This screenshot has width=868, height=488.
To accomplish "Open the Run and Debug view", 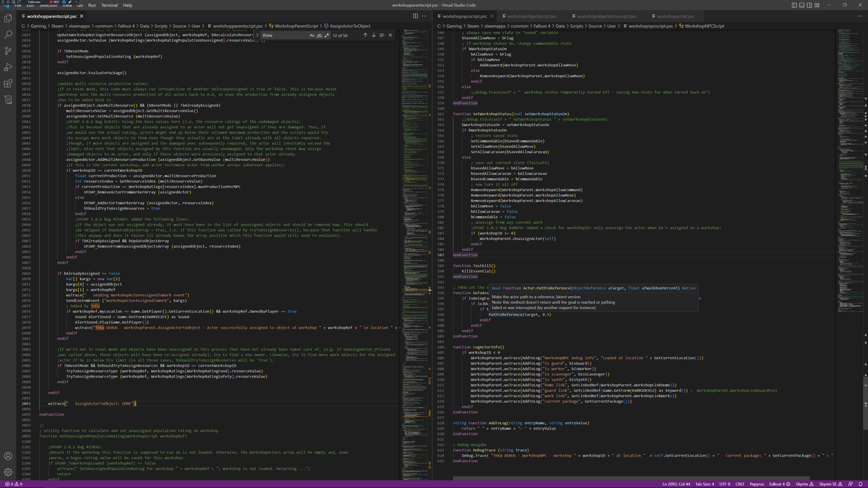I will pyautogui.click(x=8, y=67).
